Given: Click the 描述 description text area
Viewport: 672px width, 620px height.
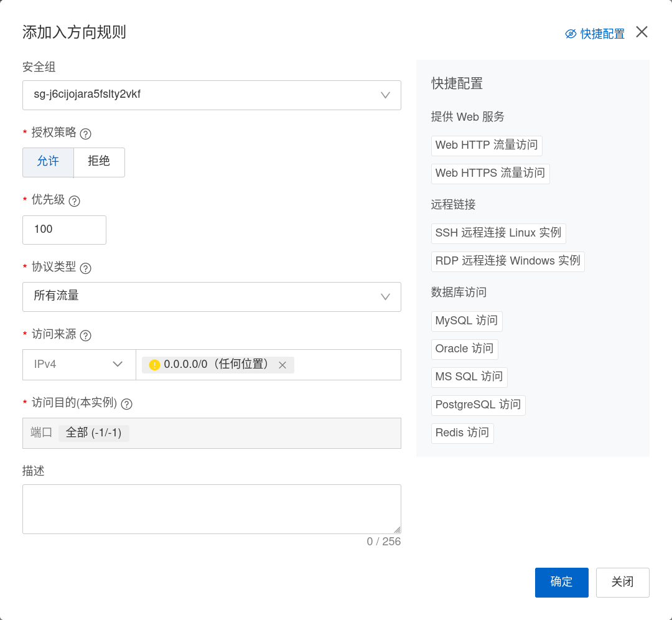Looking at the screenshot, I should tap(212, 509).
